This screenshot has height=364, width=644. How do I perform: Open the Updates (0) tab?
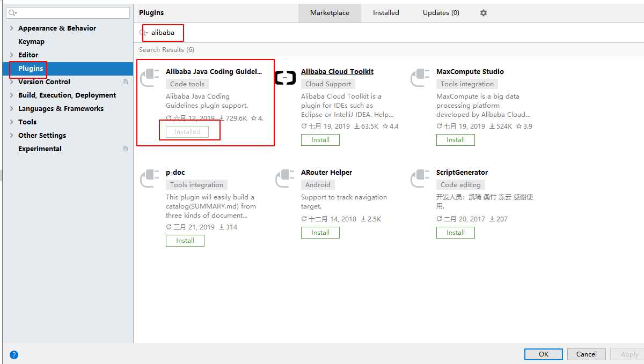pos(441,13)
